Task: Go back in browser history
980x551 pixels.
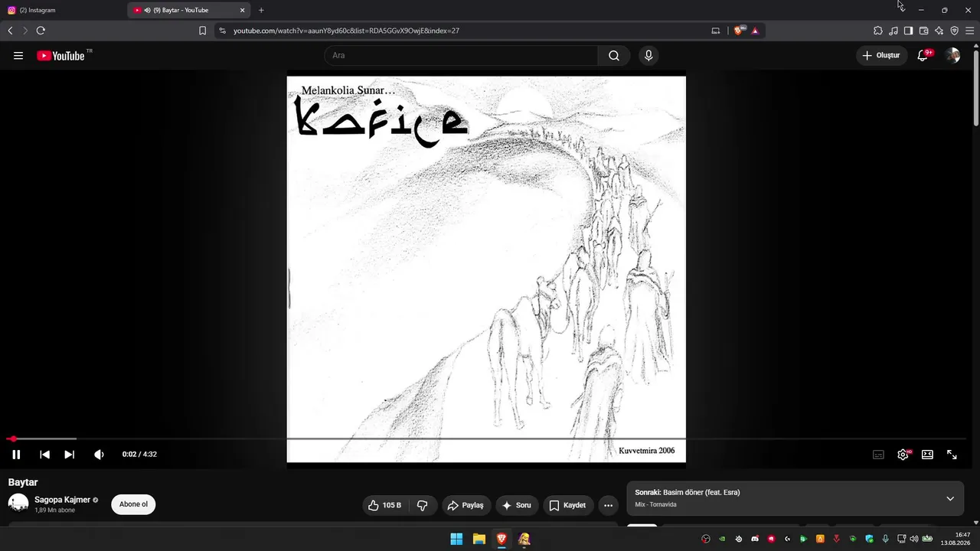Action: coord(10,31)
